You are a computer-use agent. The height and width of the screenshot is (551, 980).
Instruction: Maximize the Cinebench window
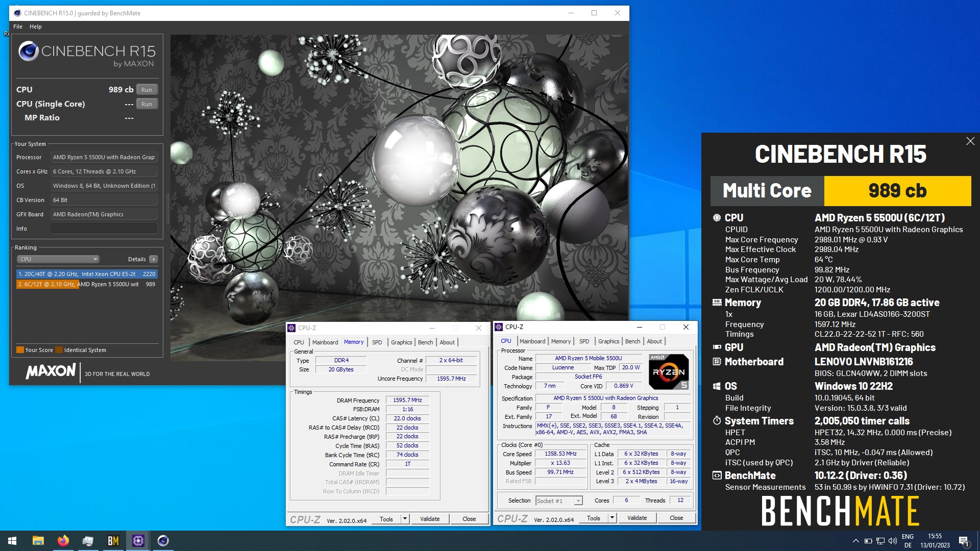click(x=594, y=13)
